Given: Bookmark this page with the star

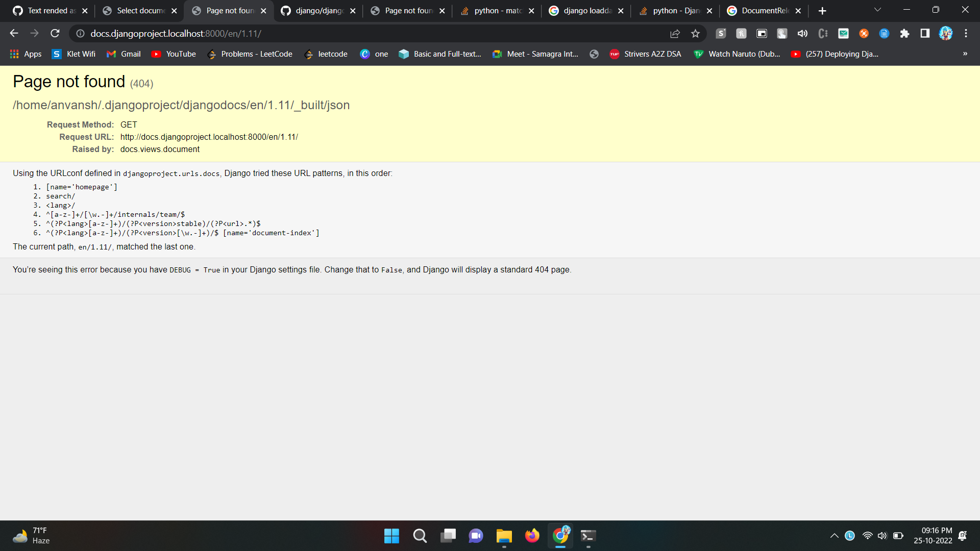Looking at the screenshot, I should (695, 34).
